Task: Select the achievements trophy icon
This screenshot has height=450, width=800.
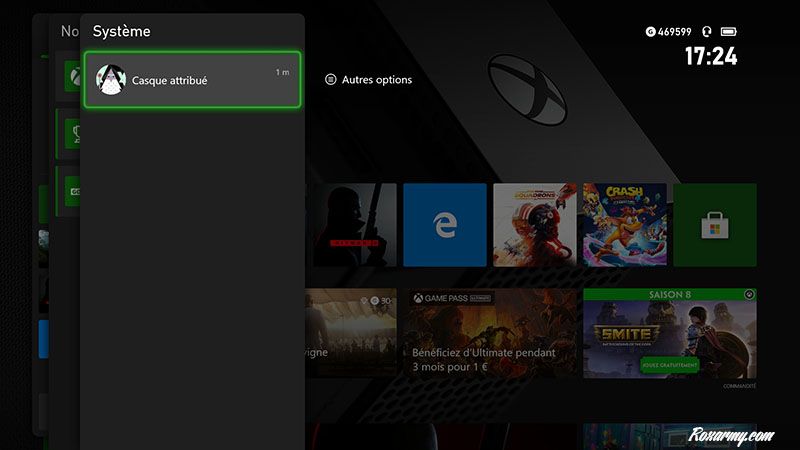Action: point(72,133)
